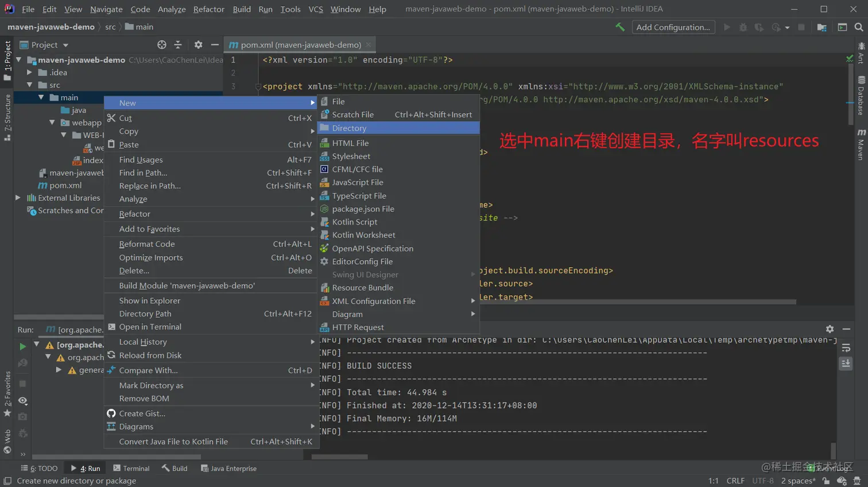The image size is (868, 487).
Task: Expand the Refactor submenu in context menu
Action: point(210,214)
